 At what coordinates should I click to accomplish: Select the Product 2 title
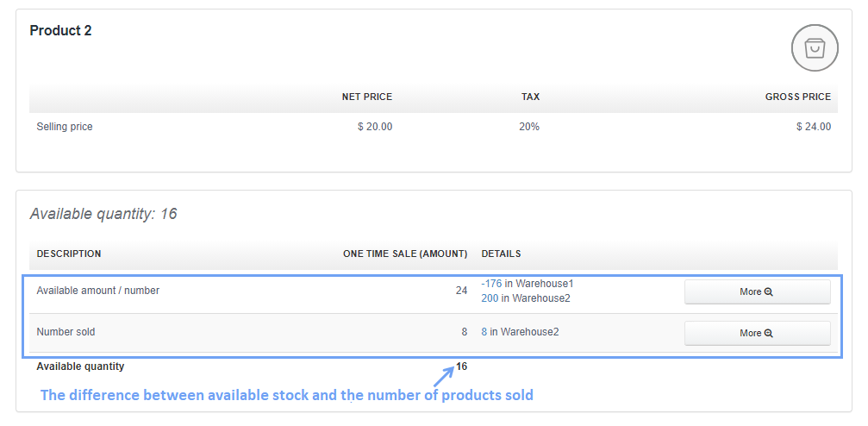(60, 31)
